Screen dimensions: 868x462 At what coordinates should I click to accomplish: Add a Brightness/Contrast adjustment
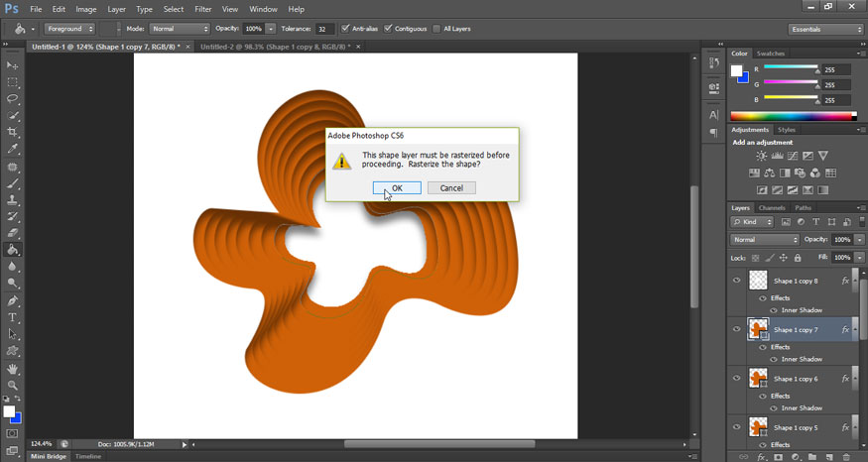tap(762, 156)
